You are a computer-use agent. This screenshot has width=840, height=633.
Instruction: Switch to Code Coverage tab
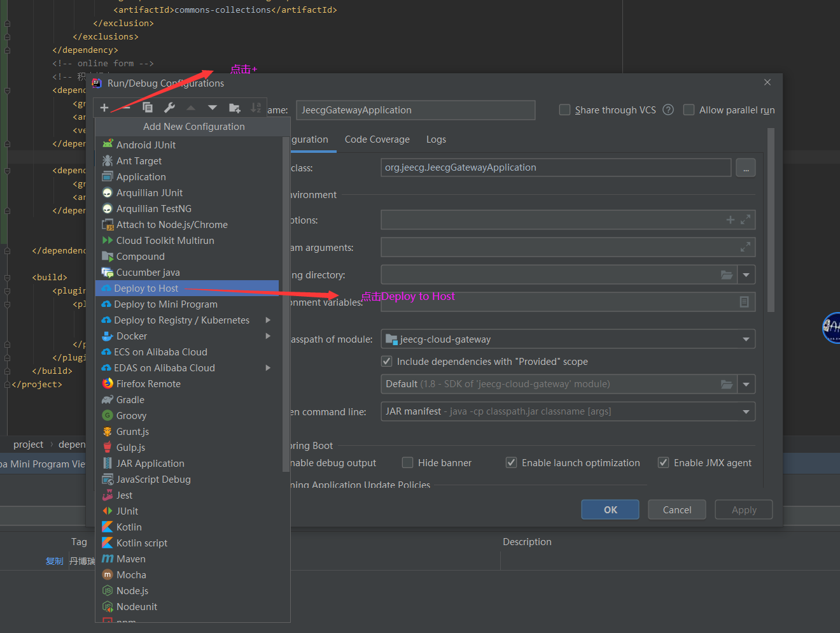pos(377,139)
